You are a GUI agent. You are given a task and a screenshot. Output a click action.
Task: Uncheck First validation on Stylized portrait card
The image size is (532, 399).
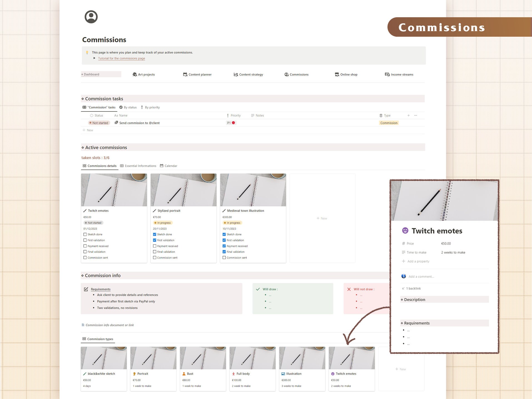click(155, 240)
